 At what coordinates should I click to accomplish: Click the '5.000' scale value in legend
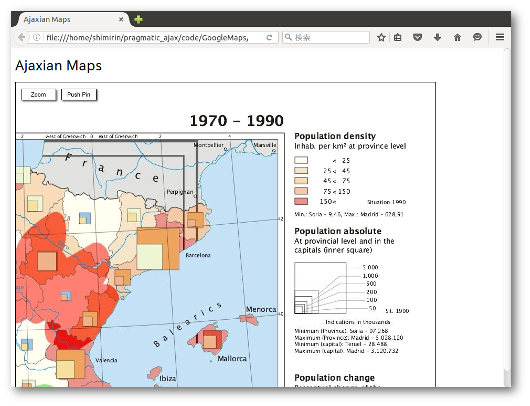[x=370, y=267]
